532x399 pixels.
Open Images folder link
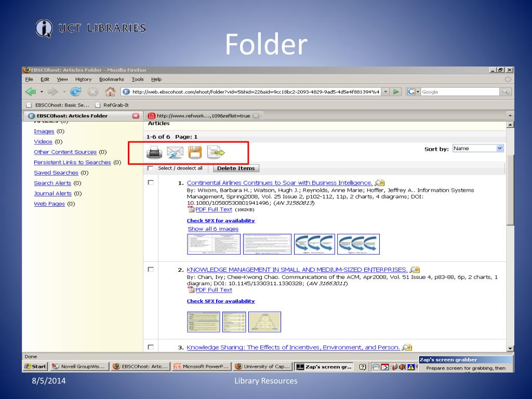coord(44,131)
